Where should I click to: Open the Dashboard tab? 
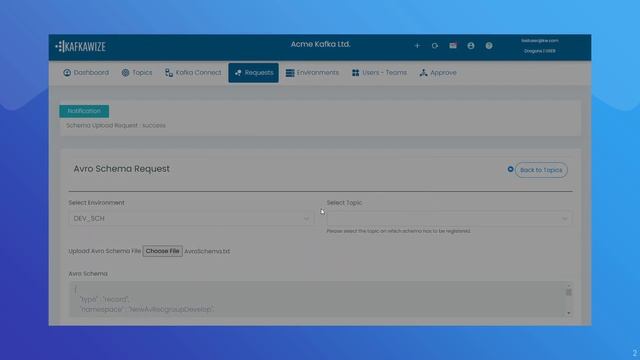(86, 73)
